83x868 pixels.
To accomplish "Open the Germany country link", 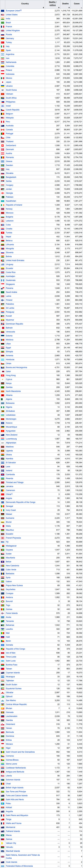I will click(x=10, y=38).
